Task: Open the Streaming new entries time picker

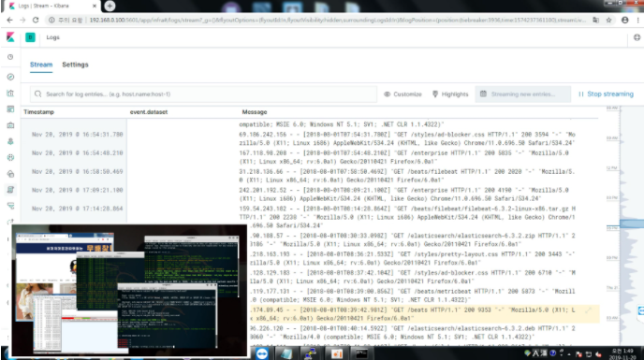Action: tap(523, 94)
